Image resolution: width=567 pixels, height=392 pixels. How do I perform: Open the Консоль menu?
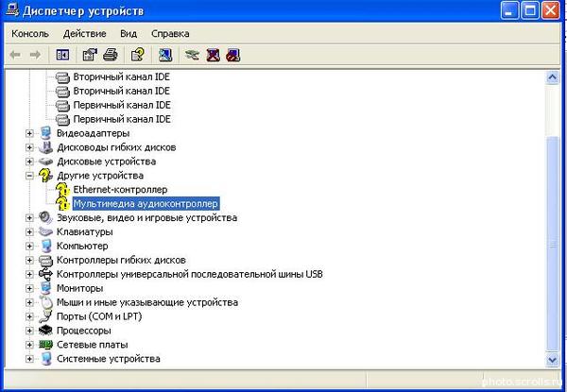point(30,34)
